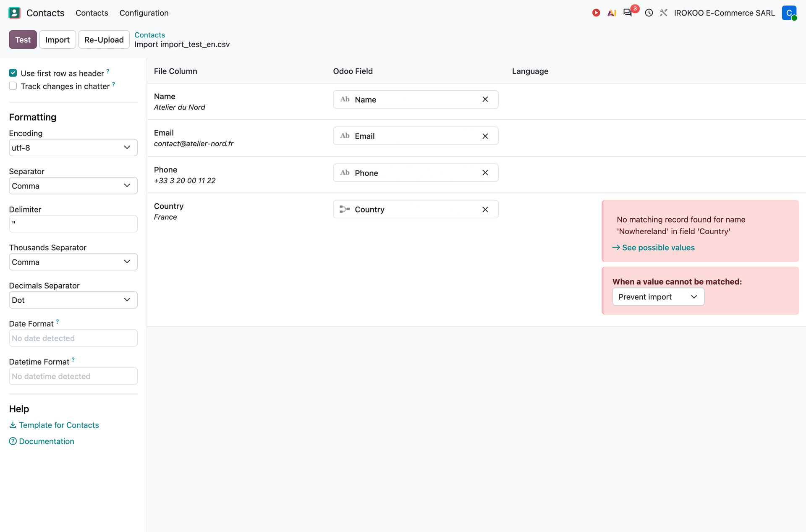Screen dimensions: 806x532
Task: Open the user avatar menu
Action: click(x=789, y=13)
